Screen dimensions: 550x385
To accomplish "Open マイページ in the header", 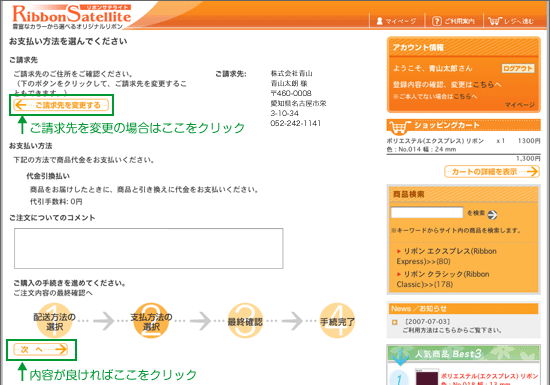I will pos(396,21).
